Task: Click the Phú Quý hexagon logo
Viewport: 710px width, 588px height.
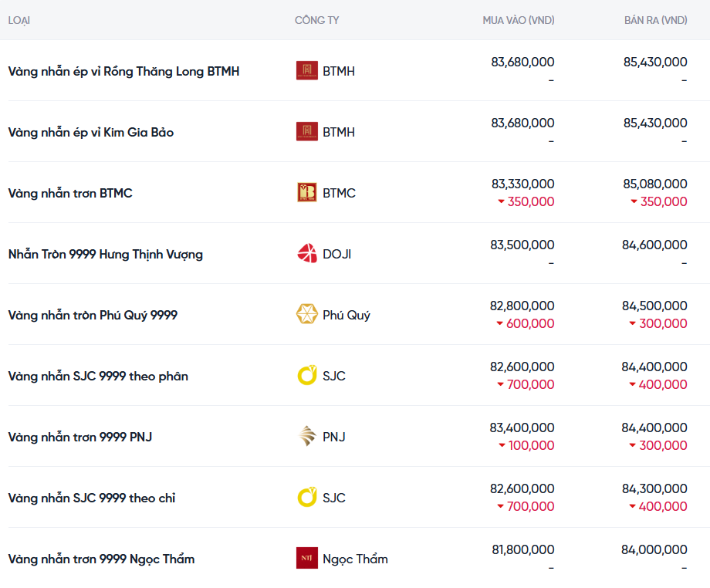Action: [306, 315]
